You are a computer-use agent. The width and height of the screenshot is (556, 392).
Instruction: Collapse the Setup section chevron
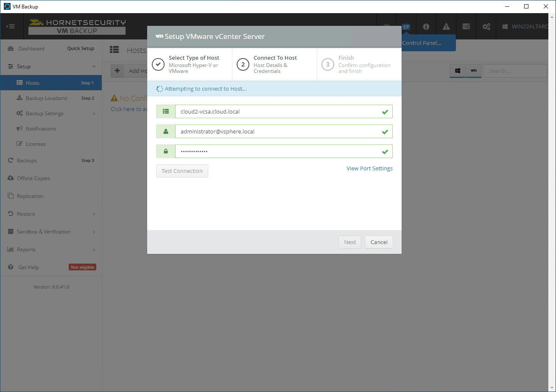coord(94,67)
